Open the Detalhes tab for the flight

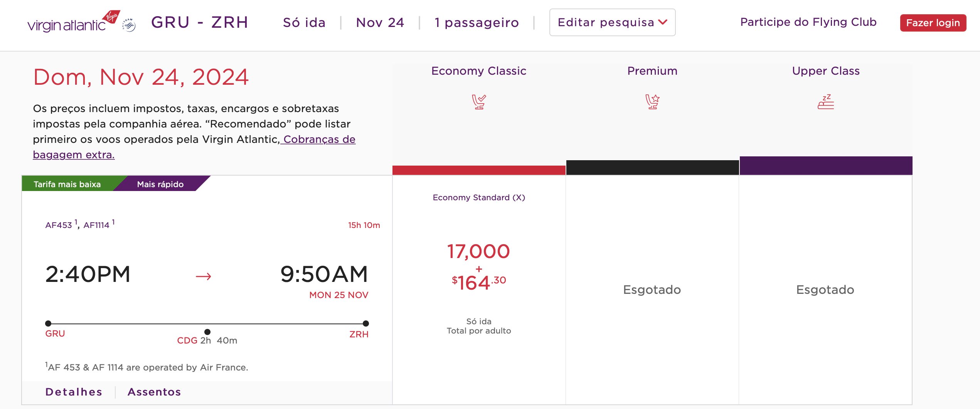[74, 392]
